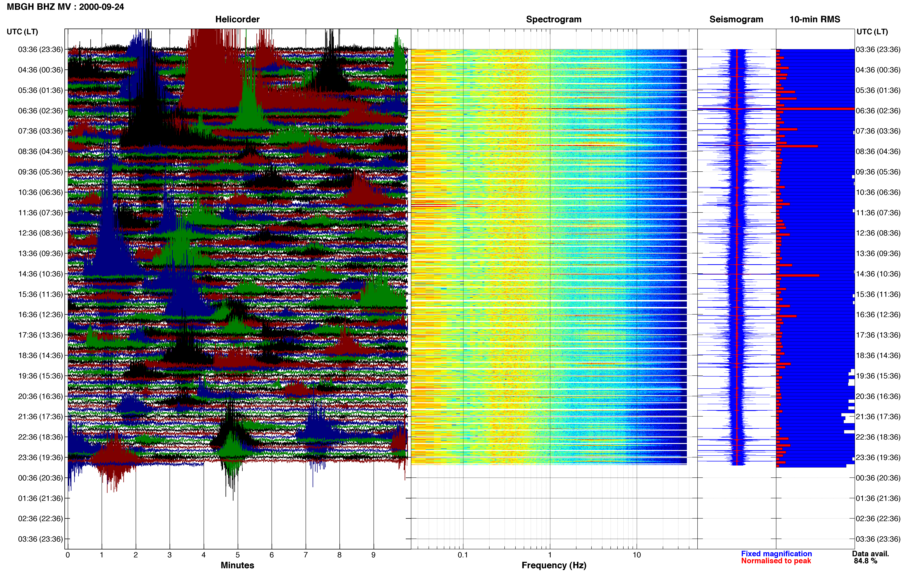The width and height of the screenshot is (924, 578).
Task: Click the red "Normalised to peak" legend text
Action: pos(776,561)
